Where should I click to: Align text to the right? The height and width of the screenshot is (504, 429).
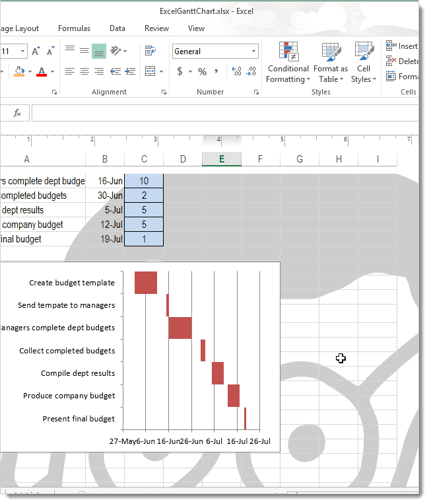(99, 71)
